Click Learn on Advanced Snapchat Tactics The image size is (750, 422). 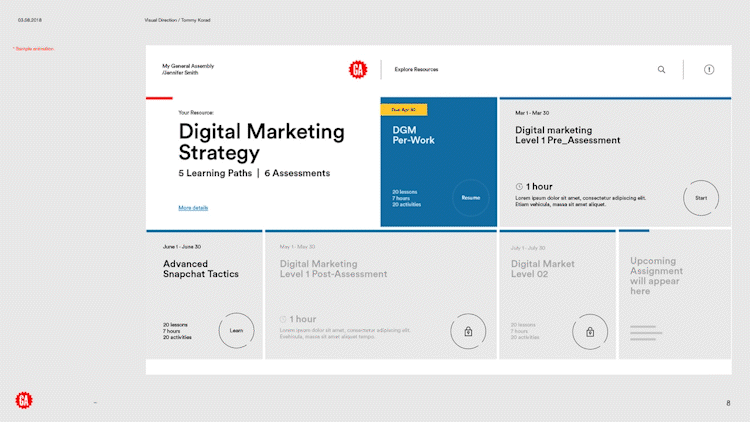236,331
